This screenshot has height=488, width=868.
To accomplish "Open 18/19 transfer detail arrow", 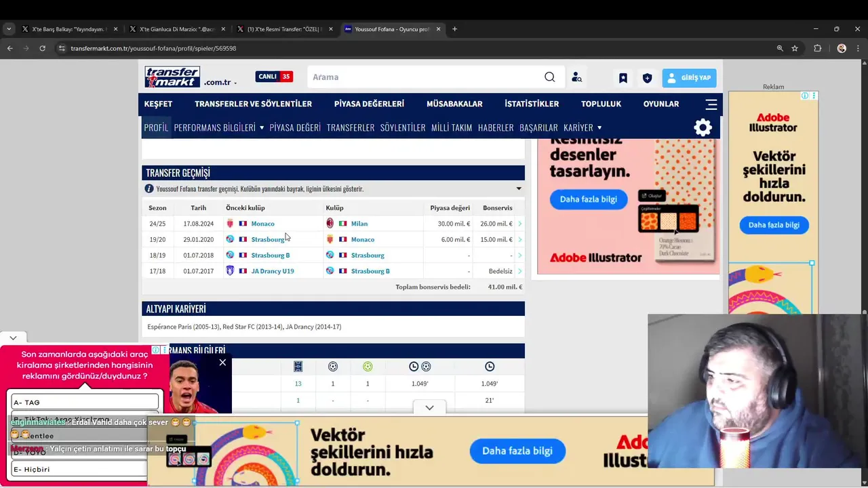I will (x=520, y=255).
